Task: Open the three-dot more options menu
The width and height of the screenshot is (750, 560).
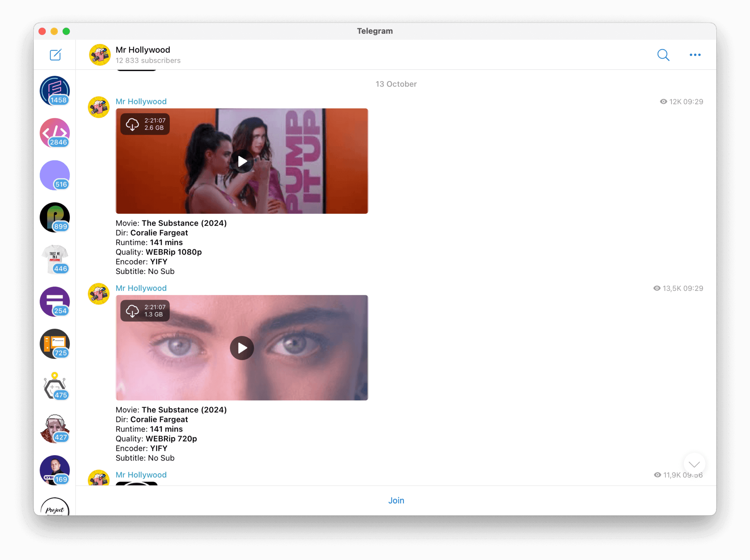Action: point(695,55)
